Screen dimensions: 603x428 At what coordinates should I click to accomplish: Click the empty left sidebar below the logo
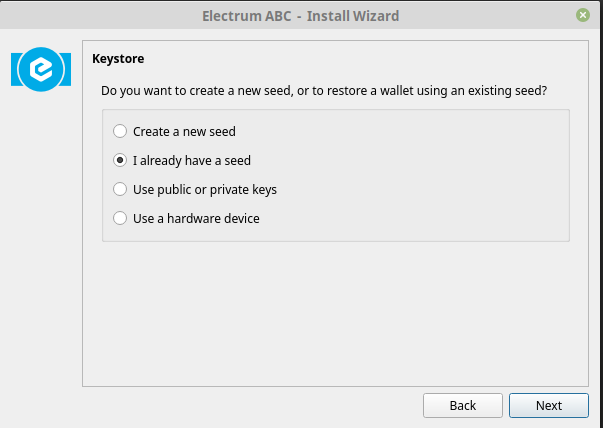(x=41, y=238)
